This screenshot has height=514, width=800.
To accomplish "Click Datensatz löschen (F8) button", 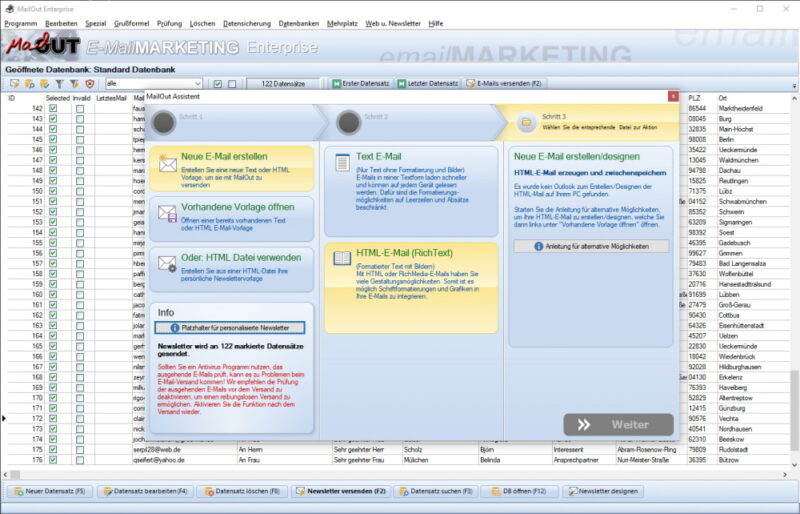I will click(x=242, y=491).
